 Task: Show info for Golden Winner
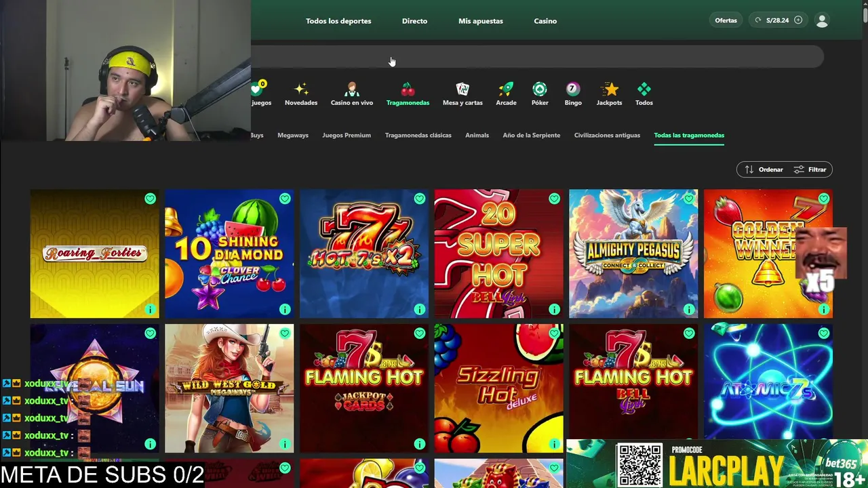(x=824, y=309)
